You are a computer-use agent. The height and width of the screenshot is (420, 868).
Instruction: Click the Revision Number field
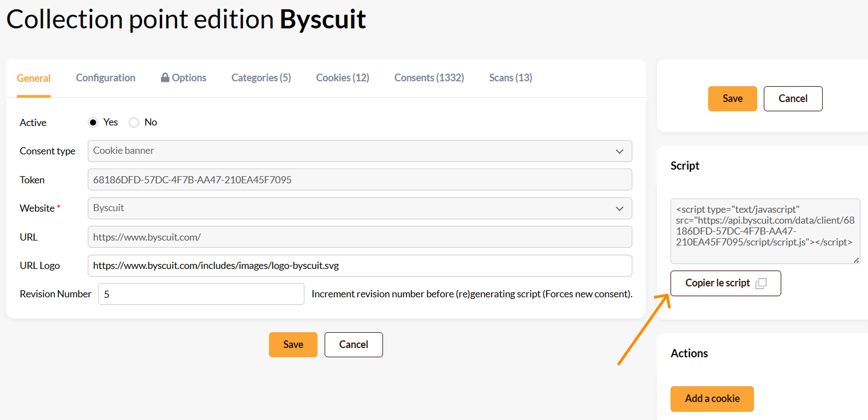coord(201,294)
